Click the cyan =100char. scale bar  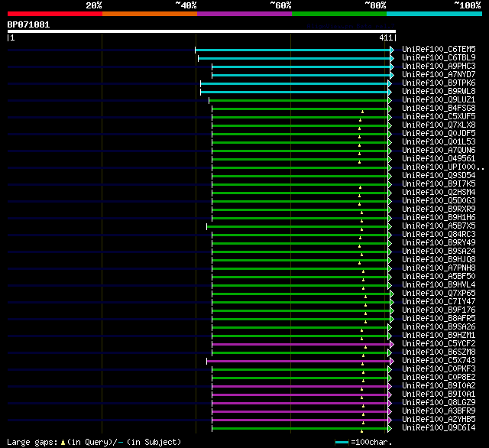[342, 442]
